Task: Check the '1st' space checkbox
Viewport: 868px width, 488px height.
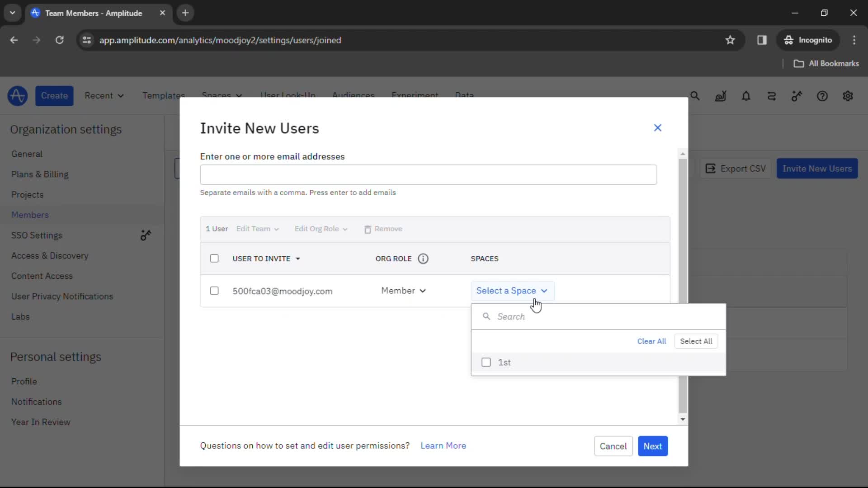Action: point(486,362)
